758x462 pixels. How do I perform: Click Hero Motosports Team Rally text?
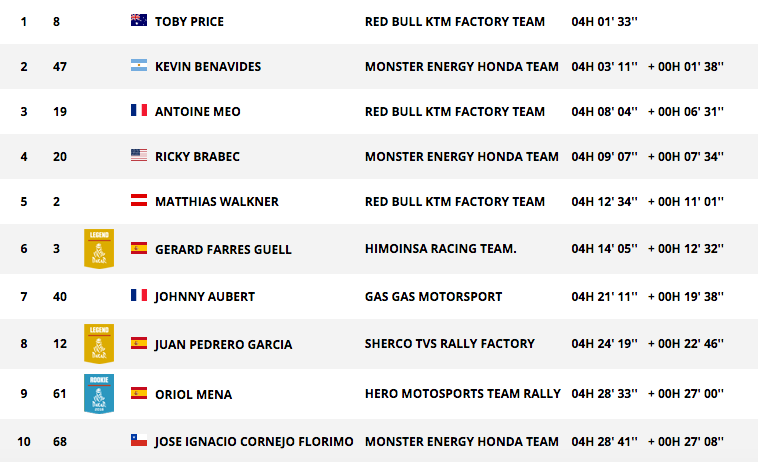point(463,393)
